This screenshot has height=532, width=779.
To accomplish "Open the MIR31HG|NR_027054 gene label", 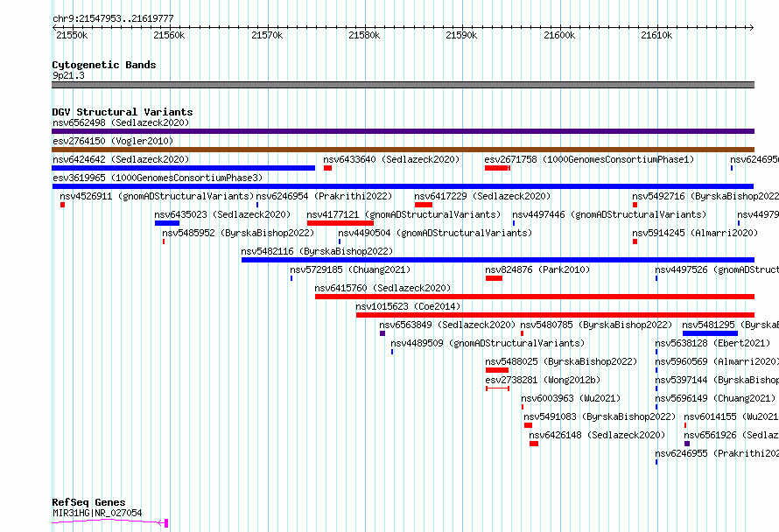I will pos(97,513).
